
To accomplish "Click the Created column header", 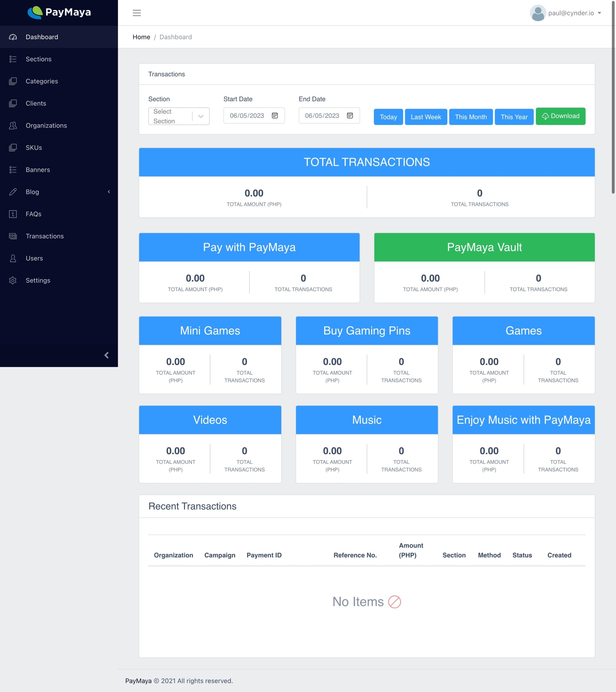I will [x=559, y=555].
